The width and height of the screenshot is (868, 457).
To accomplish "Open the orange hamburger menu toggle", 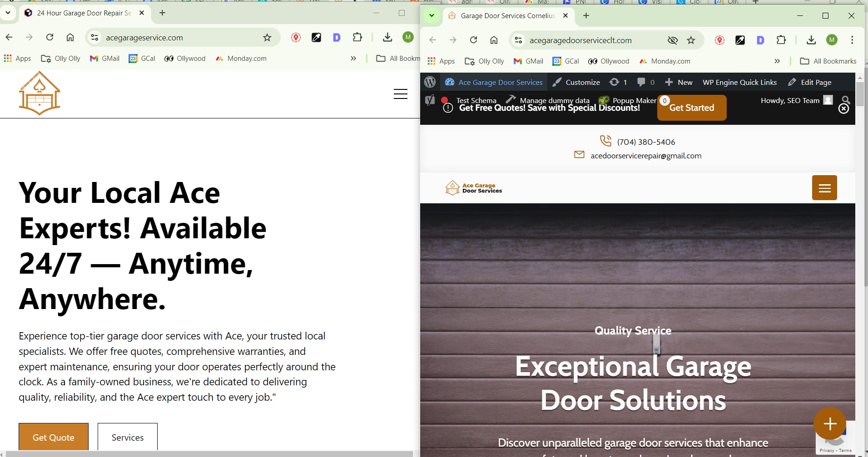I will 824,188.
